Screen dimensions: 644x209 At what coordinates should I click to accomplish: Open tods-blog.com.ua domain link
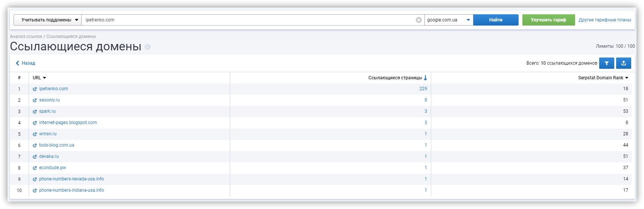pos(57,145)
